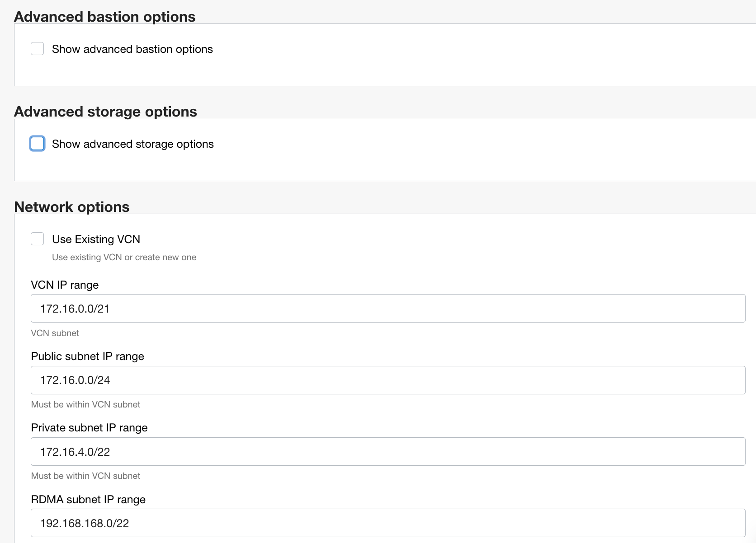
Task: Click the 'Show advanced storage options' label
Action: [133, 144]
